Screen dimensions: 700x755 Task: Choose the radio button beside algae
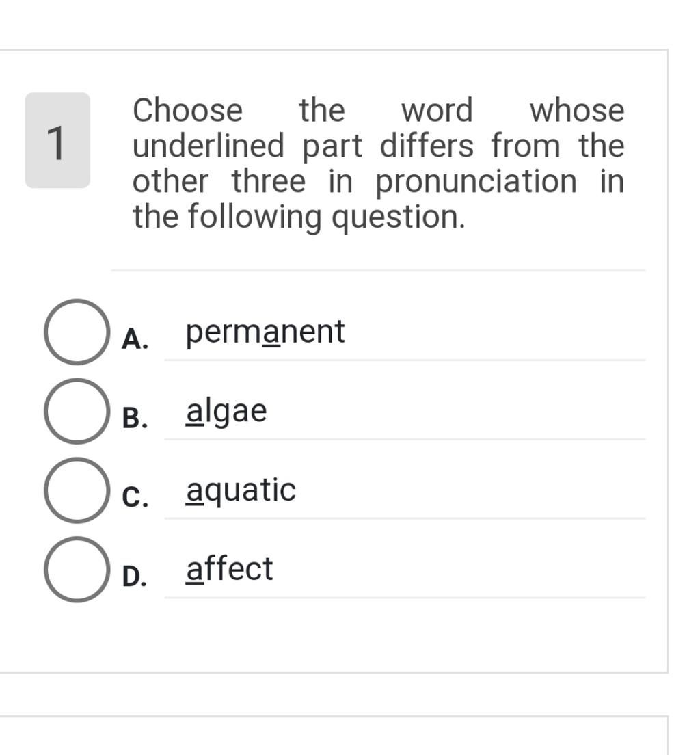coord(77,411)
